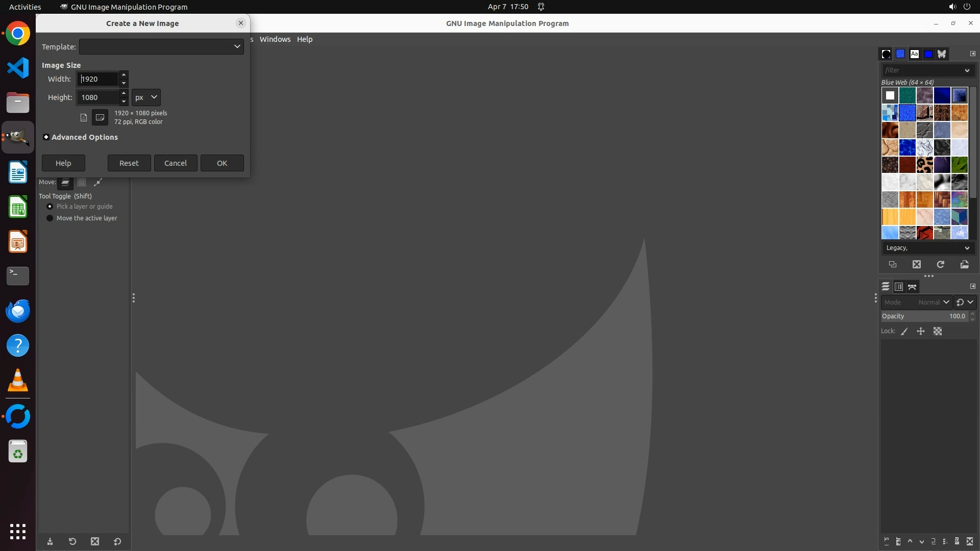Click lock alpha channel icon
The width and height of the screenshot is (980, 551).
point(938,332)
